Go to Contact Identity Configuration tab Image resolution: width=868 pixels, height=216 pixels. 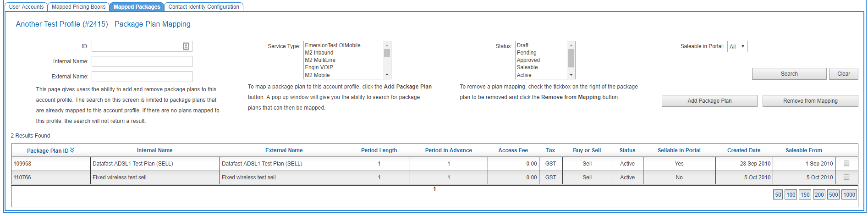click(x=203, y=7)
